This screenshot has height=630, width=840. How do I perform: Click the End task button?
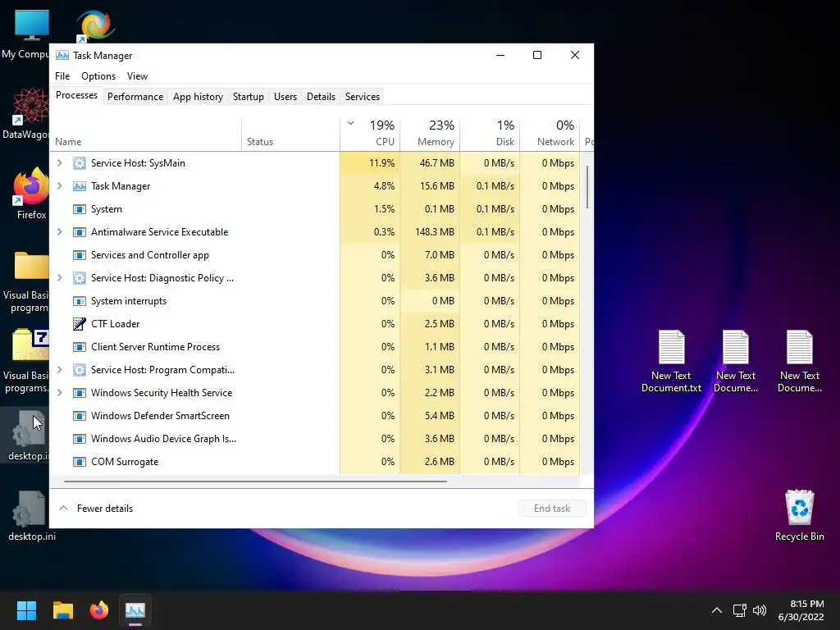coord(552,509)
